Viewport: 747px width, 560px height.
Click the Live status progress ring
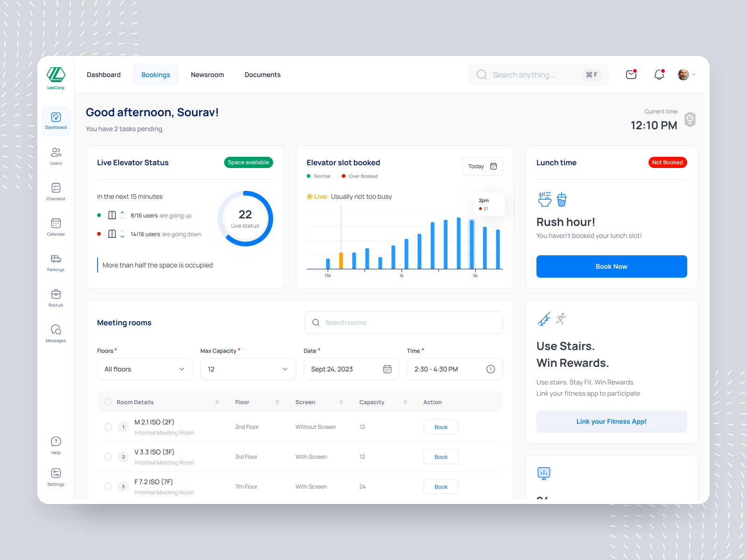pos(245,218)
